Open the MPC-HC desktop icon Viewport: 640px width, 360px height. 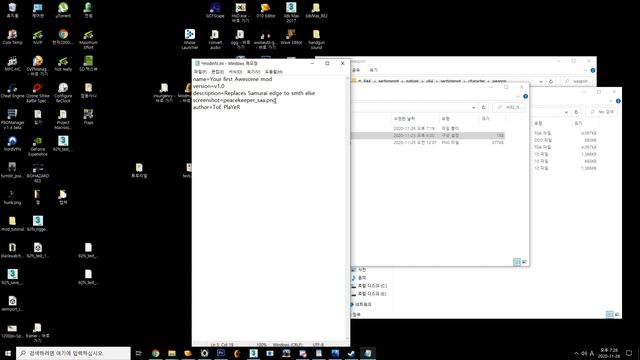pyautogui.click(x=12, y=64)
